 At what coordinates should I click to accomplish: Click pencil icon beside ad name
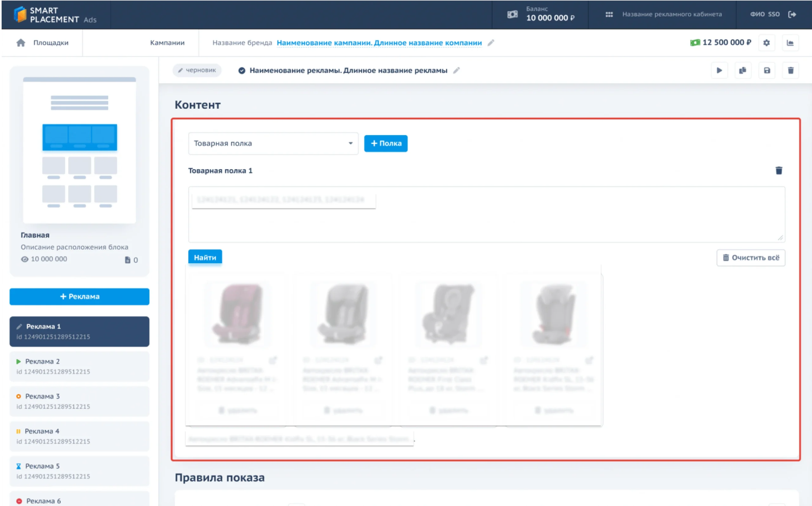[x=456, y=70]
